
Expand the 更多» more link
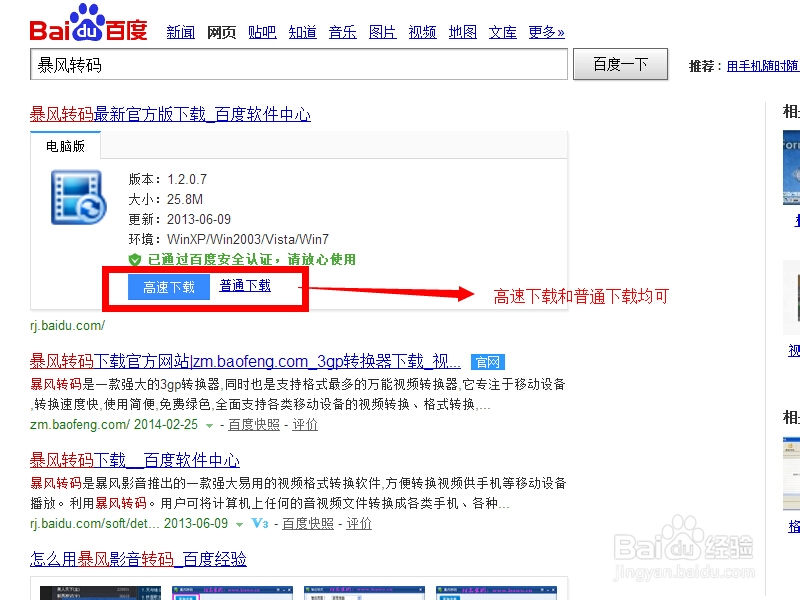(546, 32)
